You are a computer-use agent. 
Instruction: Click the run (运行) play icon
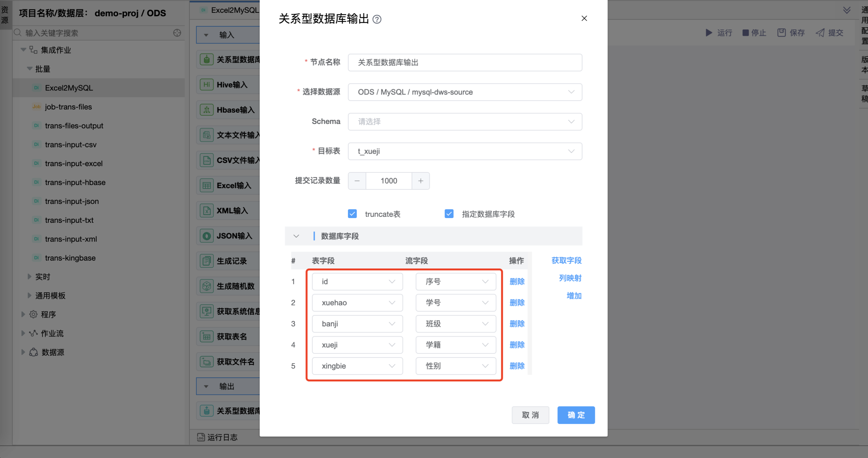(x=709, y=33)
